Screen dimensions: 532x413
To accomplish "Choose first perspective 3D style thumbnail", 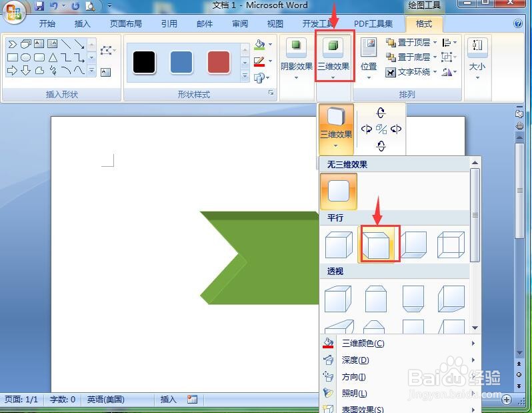I will point(338,299).
